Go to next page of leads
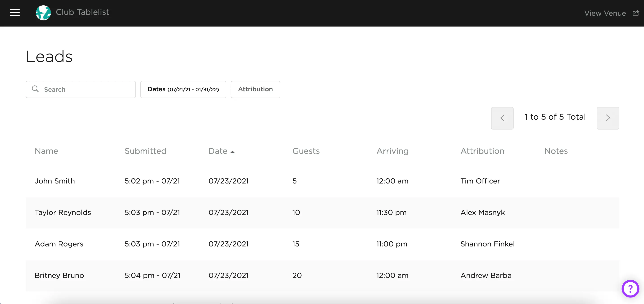The height and width of the screenshot is (304, 644). pyautogui.click(x=608, y=118)
